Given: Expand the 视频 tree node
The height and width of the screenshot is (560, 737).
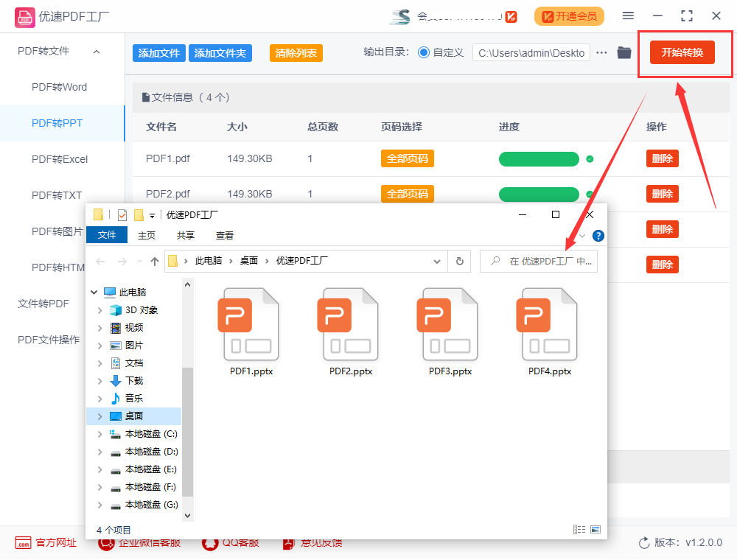Looking at the screenshot, I should pos(99,328).
